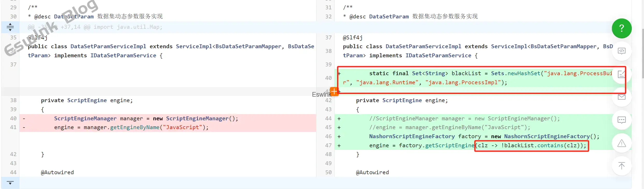Open the green question mark help button

click(621, 28)
